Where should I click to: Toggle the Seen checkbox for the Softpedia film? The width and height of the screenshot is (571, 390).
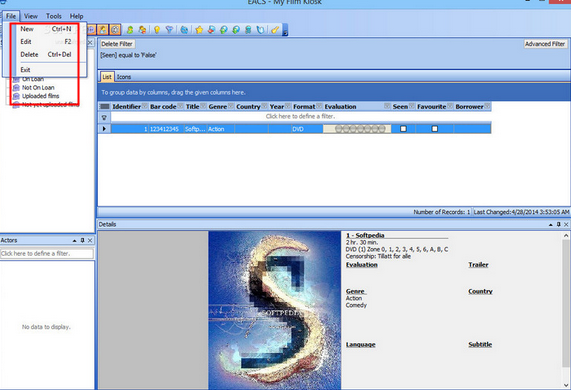pyautogui.click(x=403, y=129)
